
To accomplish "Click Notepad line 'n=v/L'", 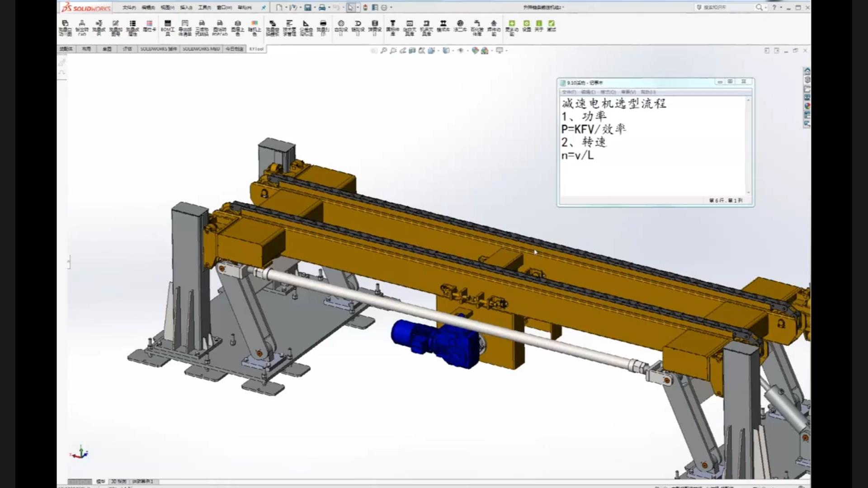I will point(577,155).
